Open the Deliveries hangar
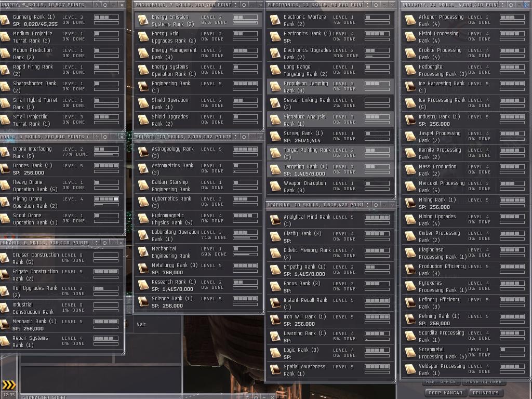 pyautogui.click(x=486, y=393)
